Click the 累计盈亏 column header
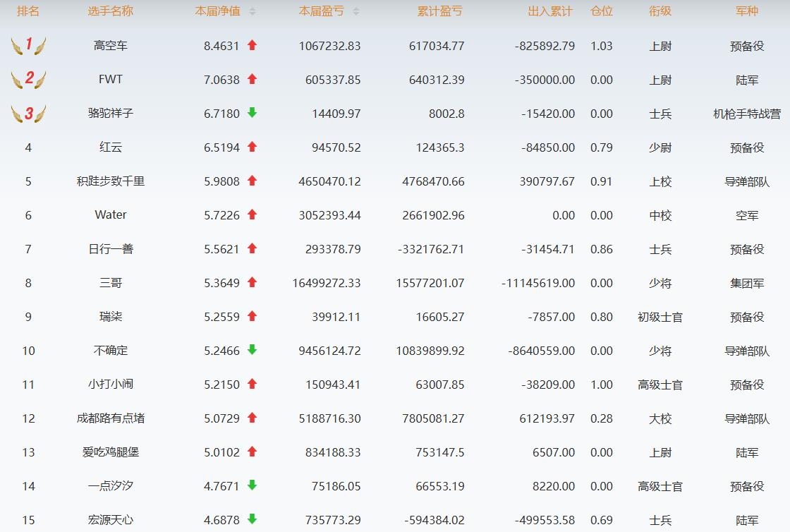790x532 pixels. [x=440, y=12]
